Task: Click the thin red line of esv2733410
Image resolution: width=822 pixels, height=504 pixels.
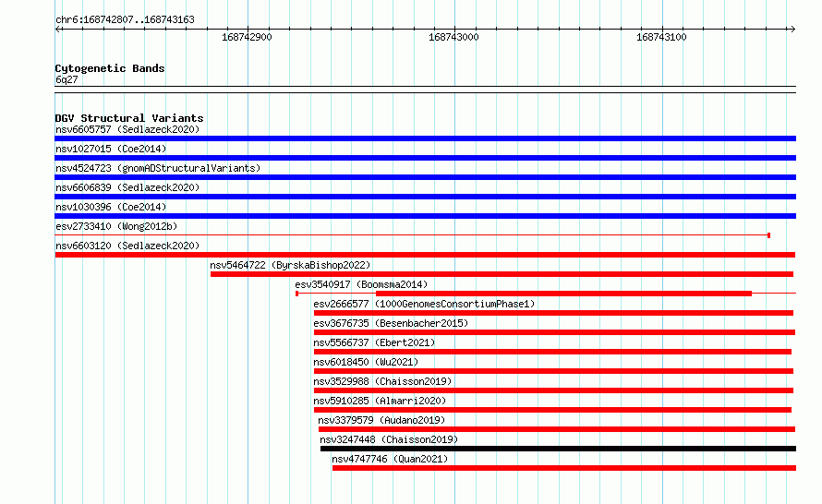Action: (x=412, y=235)
